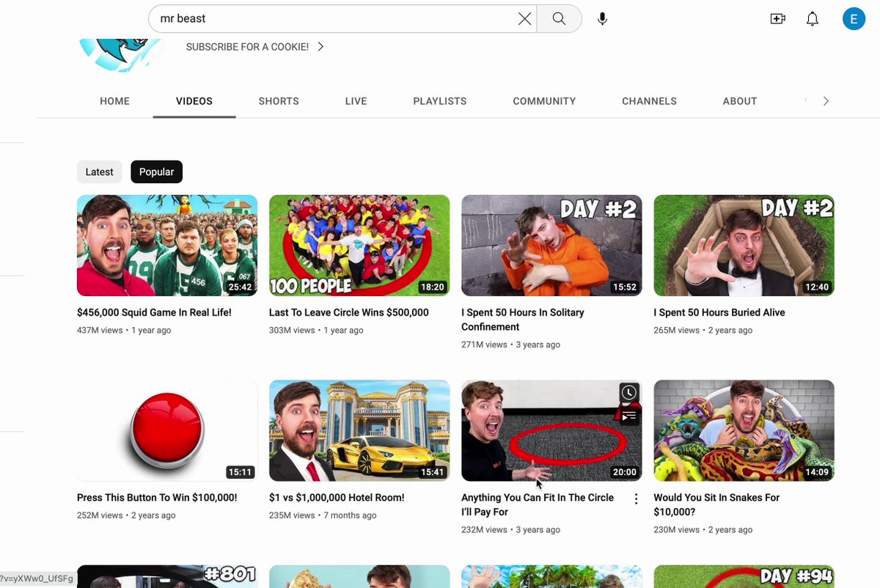The width and height of the screenshot is (880, 588).
Task: Open the Create video camera icon
Action: tap(777, 19)
